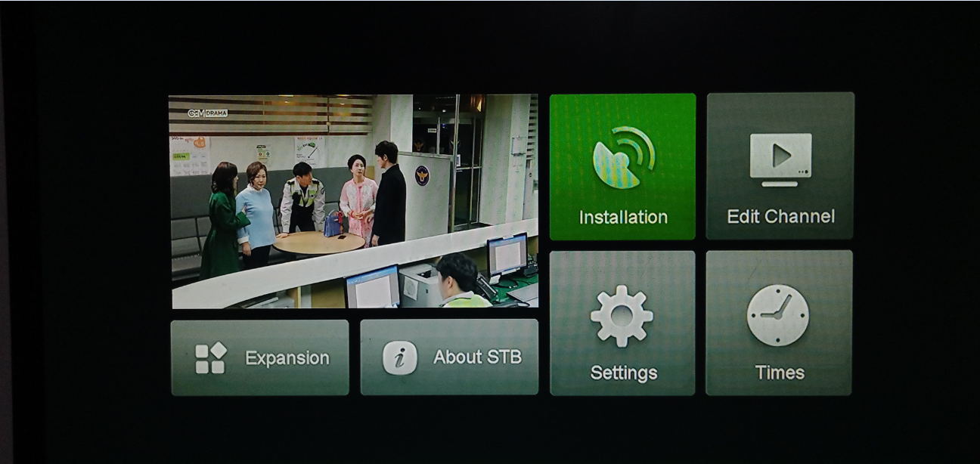Screen dimensions: 980x464
Task: Open the Times tile
Action: click(x=780, y=323)
